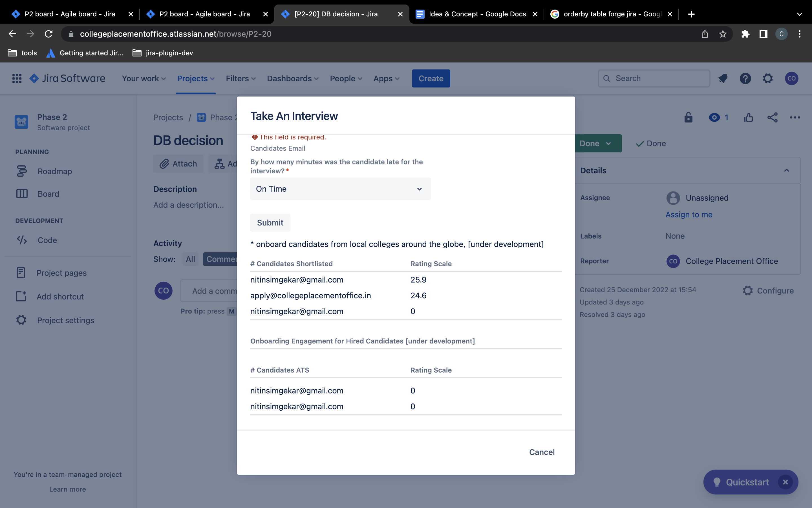This screenshot has height=508, width=812.
Task: Open the issue more actions ellipsis
Action: tap(795, 117)
